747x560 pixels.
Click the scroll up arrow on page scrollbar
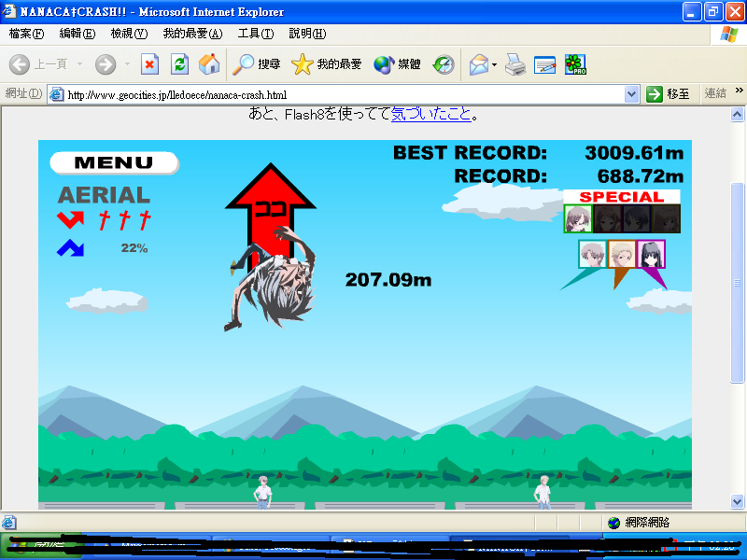(737, 114)
